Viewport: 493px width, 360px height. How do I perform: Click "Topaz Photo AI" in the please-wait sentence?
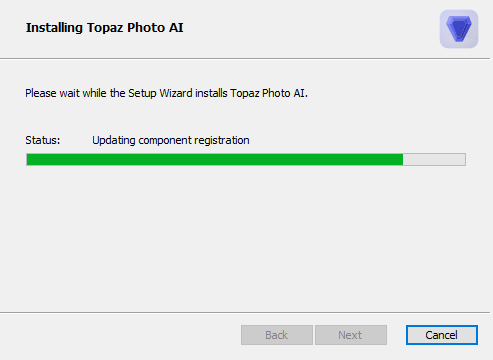click(x=268, y=93)
